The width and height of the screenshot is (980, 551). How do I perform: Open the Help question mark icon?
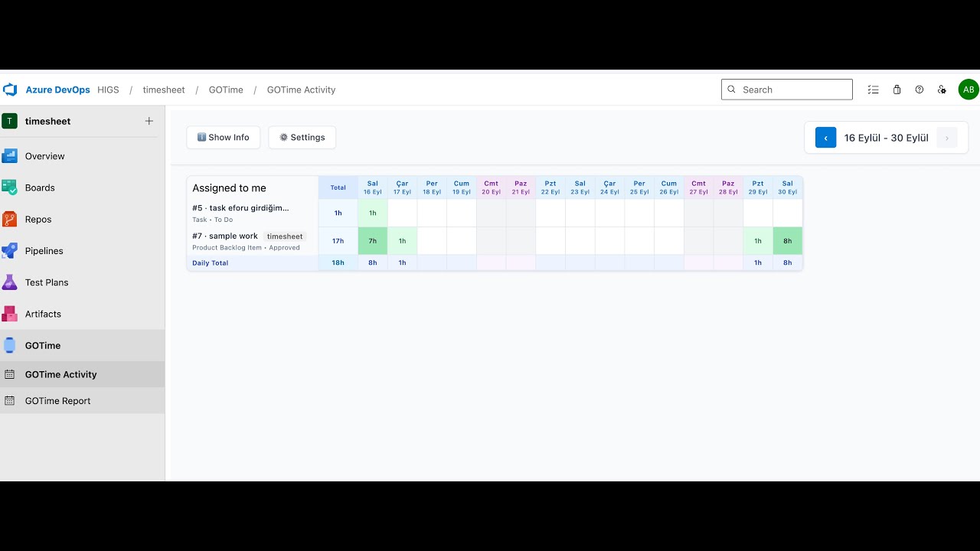click(920, 90)
